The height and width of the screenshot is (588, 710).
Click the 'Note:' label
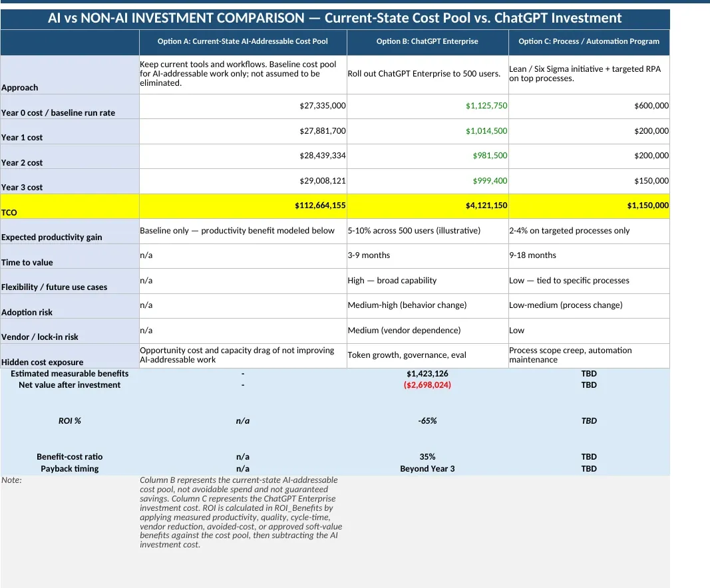pos(11,480)
